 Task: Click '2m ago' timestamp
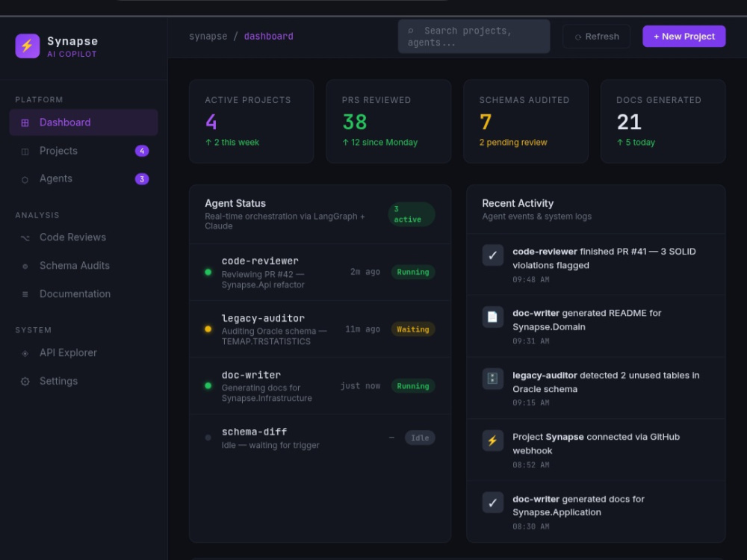pyautogui.click(x=365, y=272)
